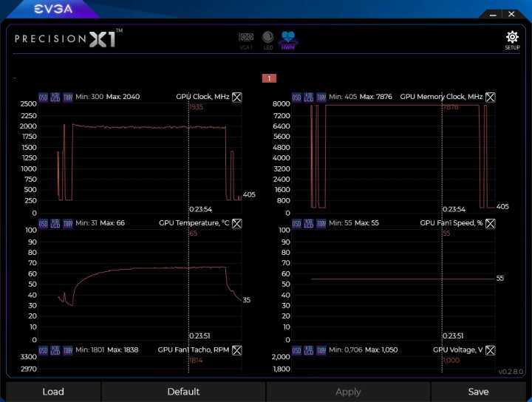
Task: Open the VGA 1 card page
Action: pos(246,41)
